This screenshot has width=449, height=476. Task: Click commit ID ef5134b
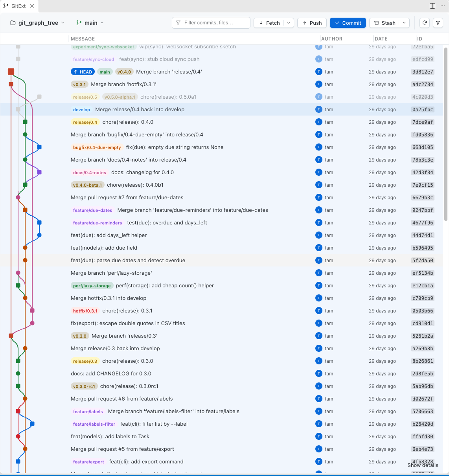click(423, 273)
